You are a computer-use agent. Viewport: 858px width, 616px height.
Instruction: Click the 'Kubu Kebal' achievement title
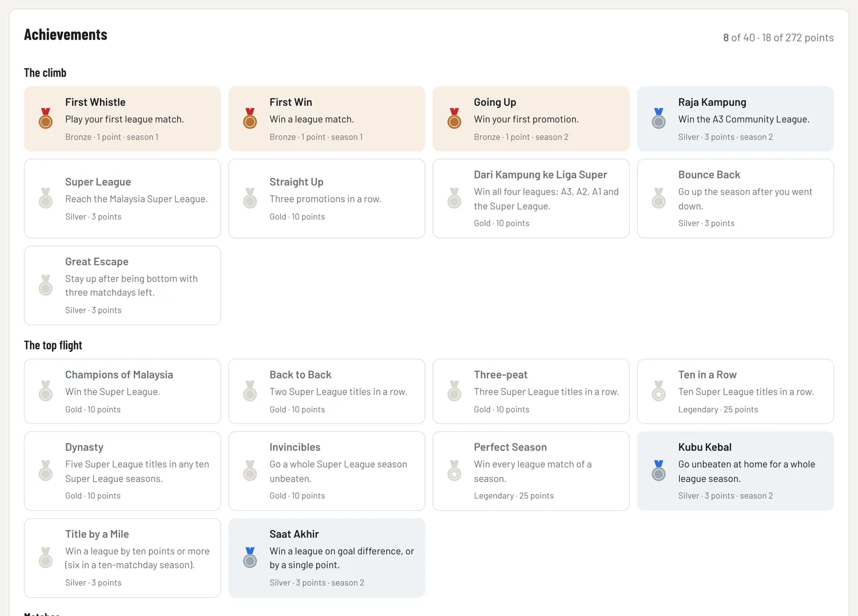click(705, 447)
